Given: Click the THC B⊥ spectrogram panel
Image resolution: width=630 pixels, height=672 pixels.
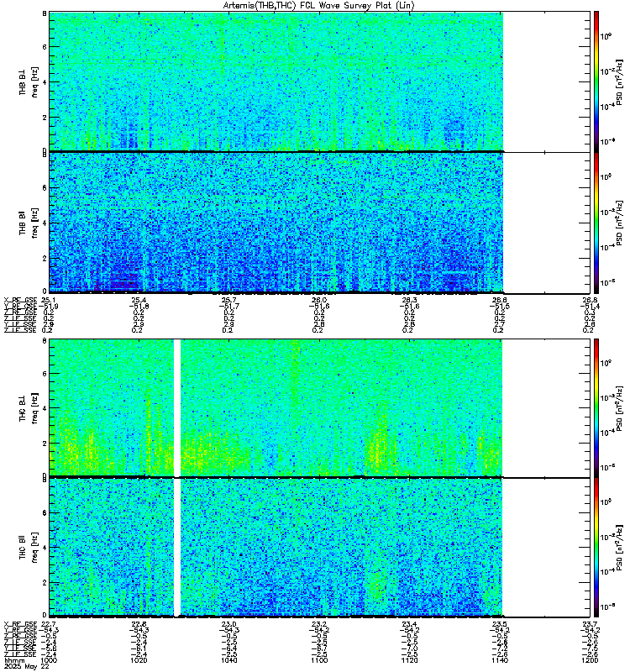Looking at the screenshot, I should [320, 407].
